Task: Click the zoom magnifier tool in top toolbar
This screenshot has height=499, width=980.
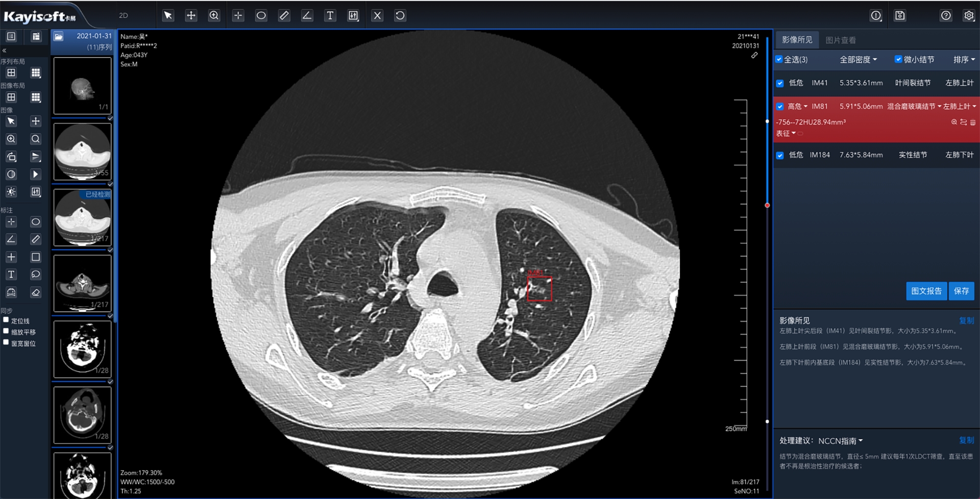Action: click(x=214, y=15)
